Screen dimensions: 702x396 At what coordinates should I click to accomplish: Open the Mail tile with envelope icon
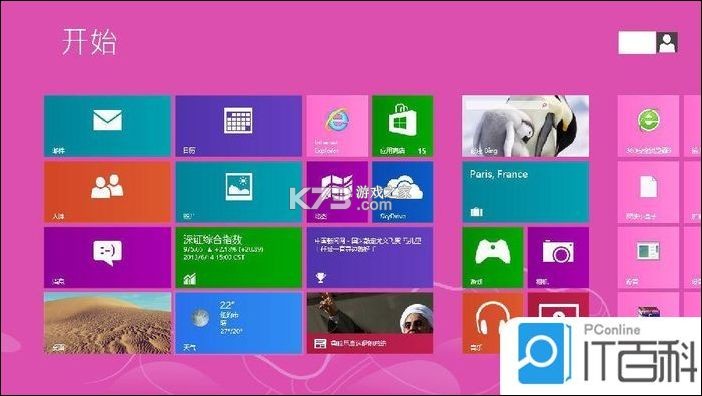[107, 126]
